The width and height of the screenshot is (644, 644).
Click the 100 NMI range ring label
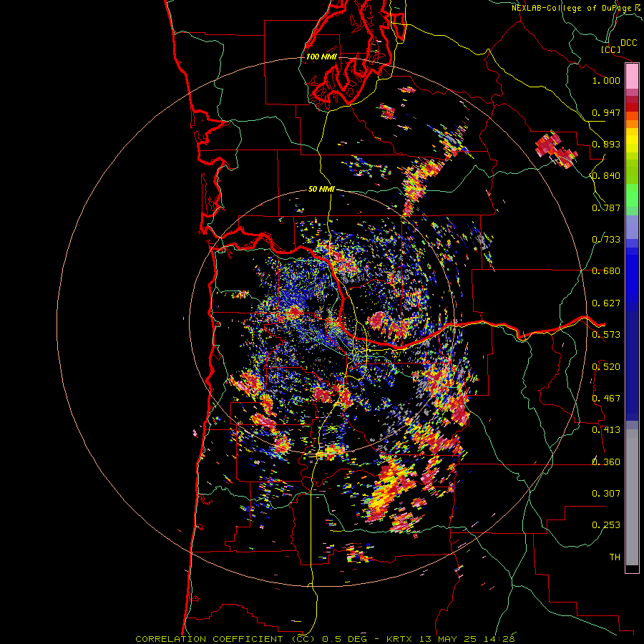321,57
